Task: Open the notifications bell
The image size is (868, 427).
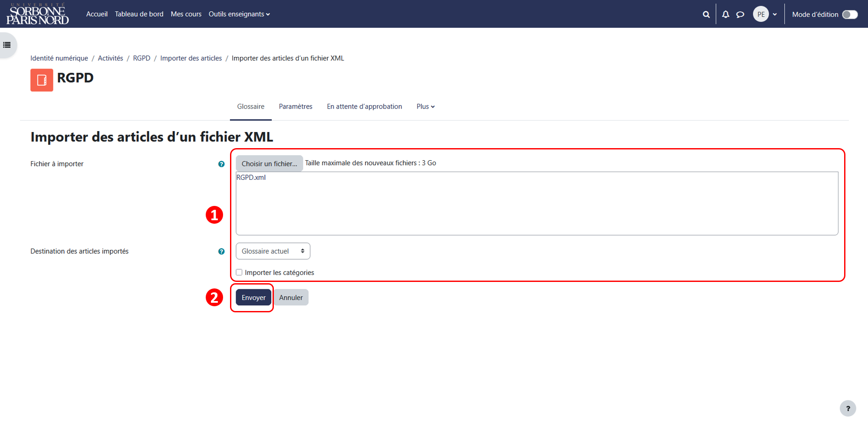Action: tap(726, 14)
